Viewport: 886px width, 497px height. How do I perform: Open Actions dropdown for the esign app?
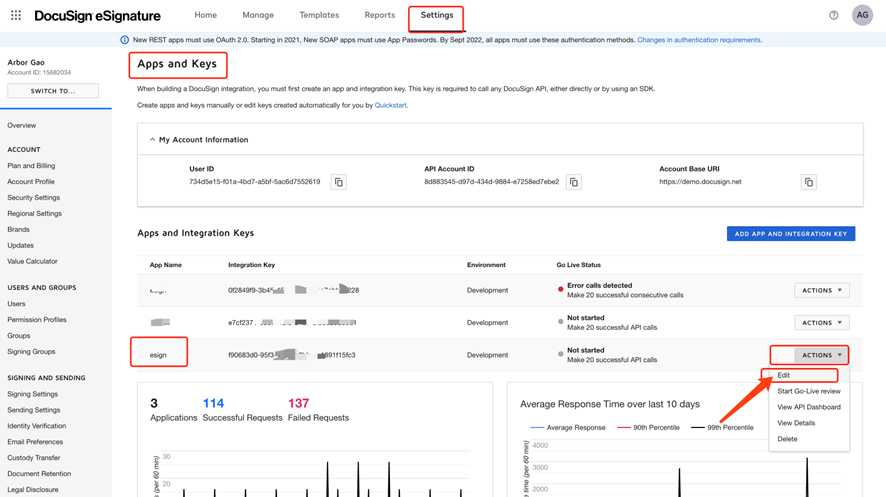click(821, 355)
